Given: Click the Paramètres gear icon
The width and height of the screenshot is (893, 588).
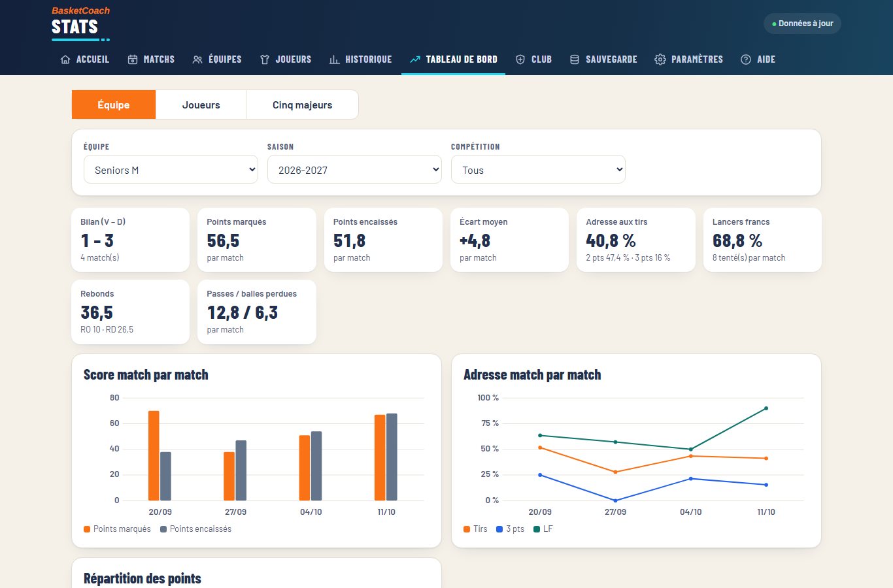Looking at the screenshot, I should [x=660, y=59].
